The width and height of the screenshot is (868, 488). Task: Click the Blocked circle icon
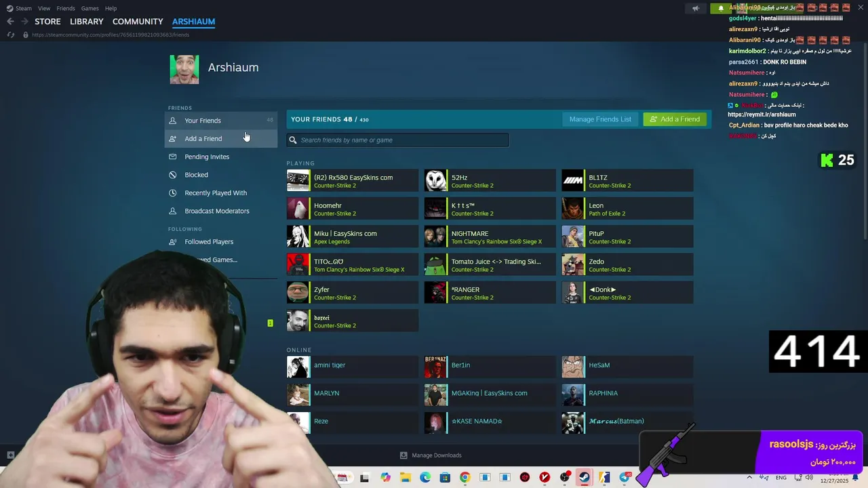172,175
